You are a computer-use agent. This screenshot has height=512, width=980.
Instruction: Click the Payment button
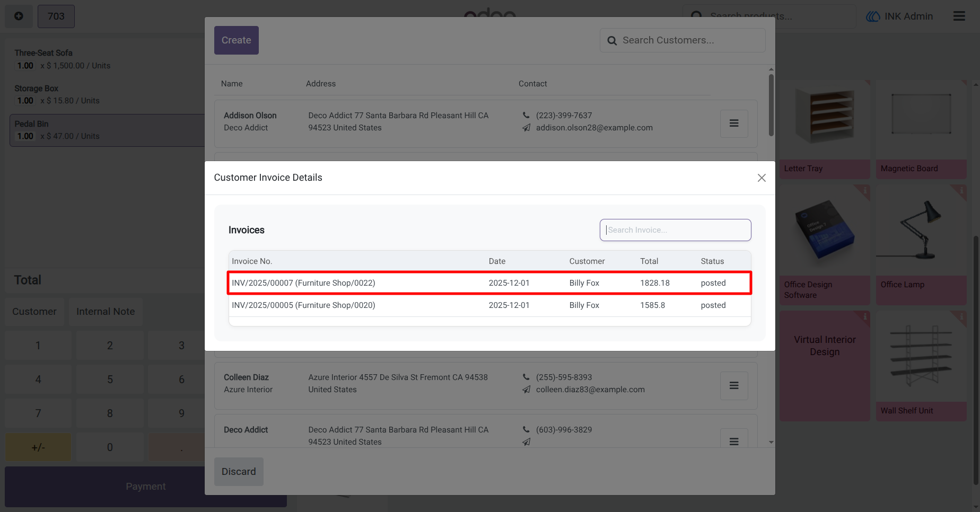pos(146,487)
